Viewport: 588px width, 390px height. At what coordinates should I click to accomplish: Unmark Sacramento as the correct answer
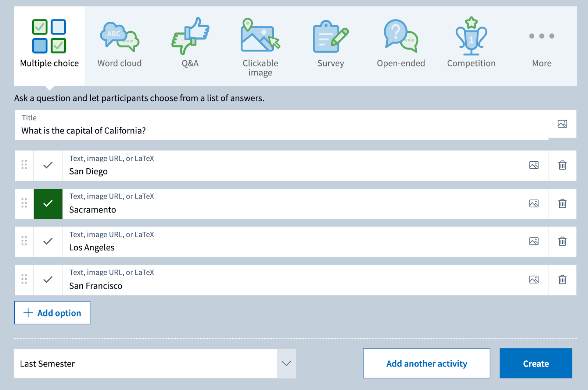pos(48,204)
